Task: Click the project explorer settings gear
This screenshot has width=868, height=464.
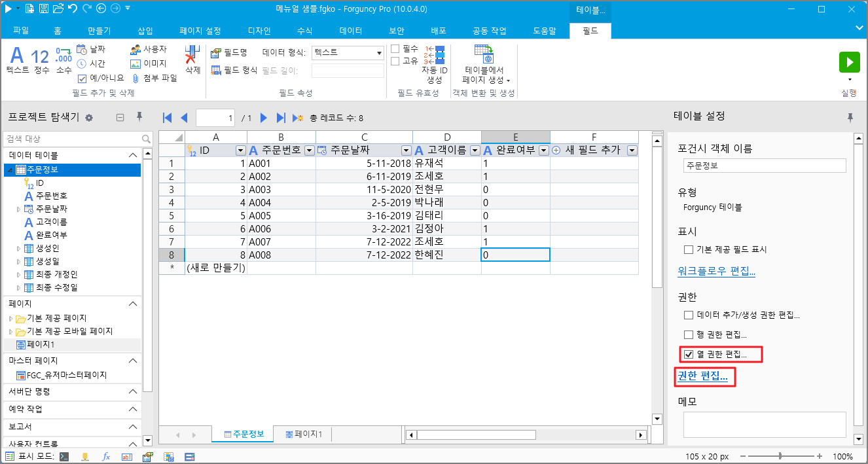Action: click(x=89, y=118)
